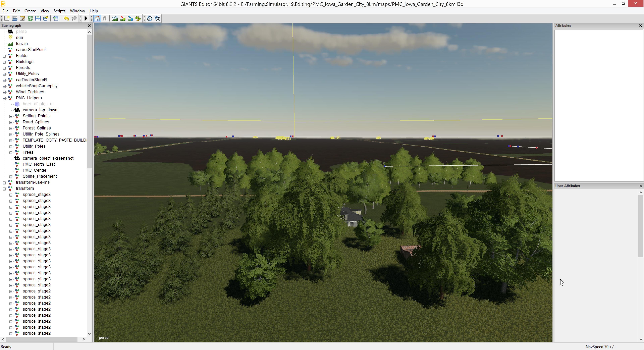Image resolution: width=644 pixels, height=350 pixels.
Task: Open the Create menu
Action: pos(30,11)
